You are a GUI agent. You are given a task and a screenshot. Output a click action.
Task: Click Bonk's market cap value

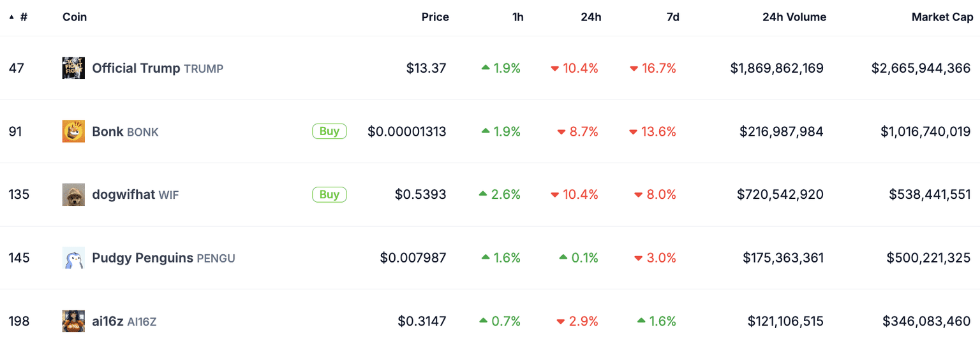click(925, 131)
